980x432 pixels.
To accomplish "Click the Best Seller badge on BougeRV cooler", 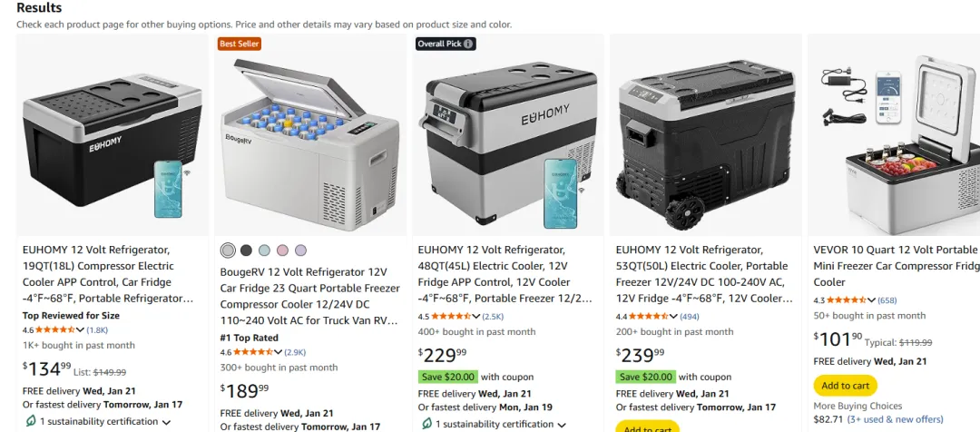I will (x=240, y=44).
